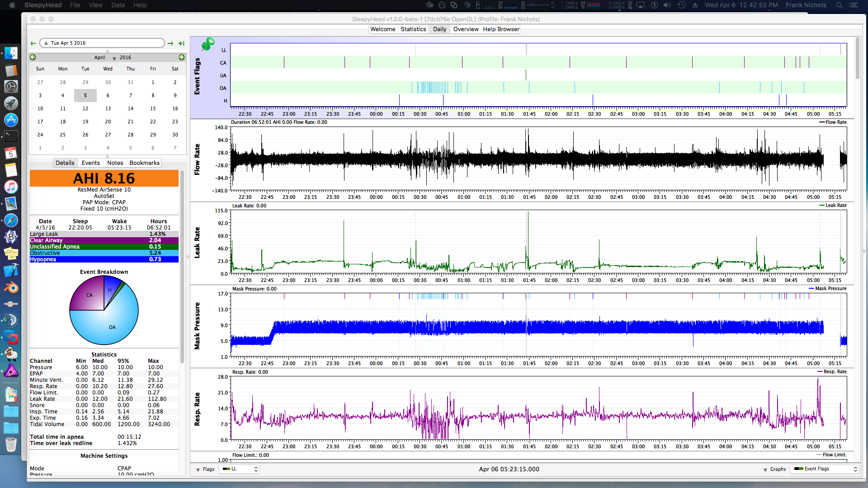Switch to the Overview tab
The height and width of the screenshot is (488, 868).
[466, 29]
